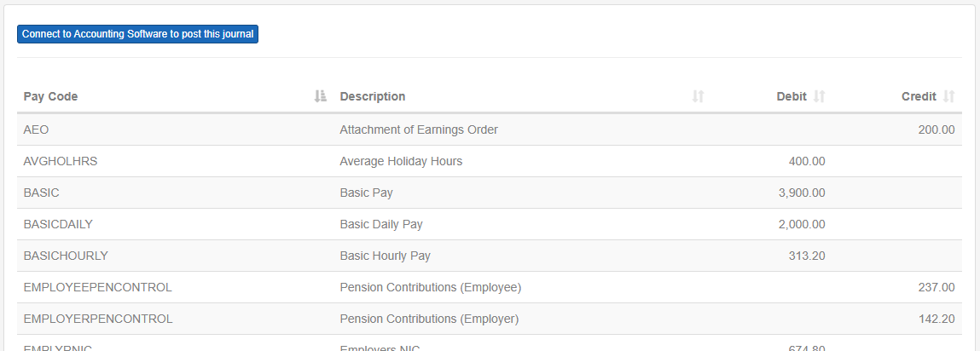Image resolution: width=980 pixels, height=351 pixels.
Task: Click the Description column sort icon
Action: click(x=699, y=96)
